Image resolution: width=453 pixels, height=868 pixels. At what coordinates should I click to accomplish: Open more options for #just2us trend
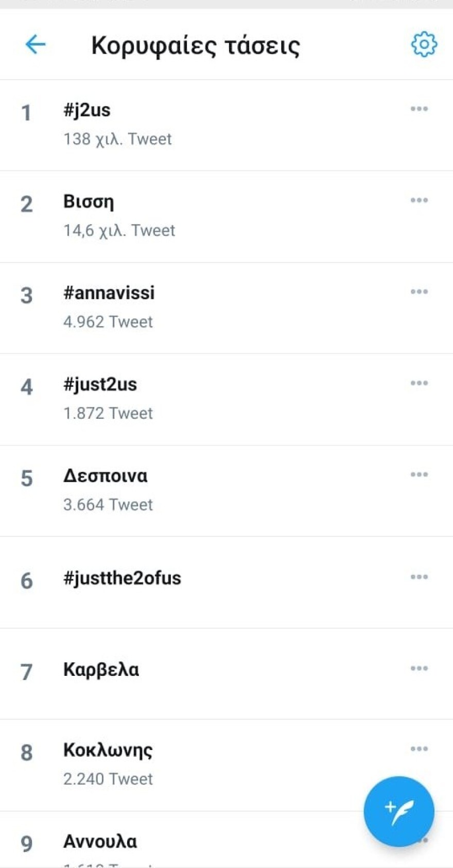click(x=419, y=383)
